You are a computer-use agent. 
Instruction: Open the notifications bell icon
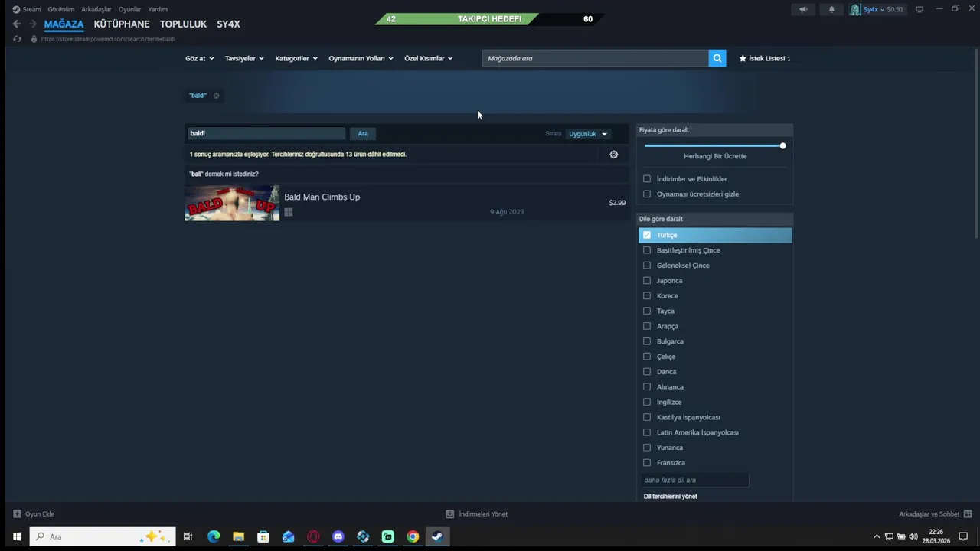(x=832, y=9)
